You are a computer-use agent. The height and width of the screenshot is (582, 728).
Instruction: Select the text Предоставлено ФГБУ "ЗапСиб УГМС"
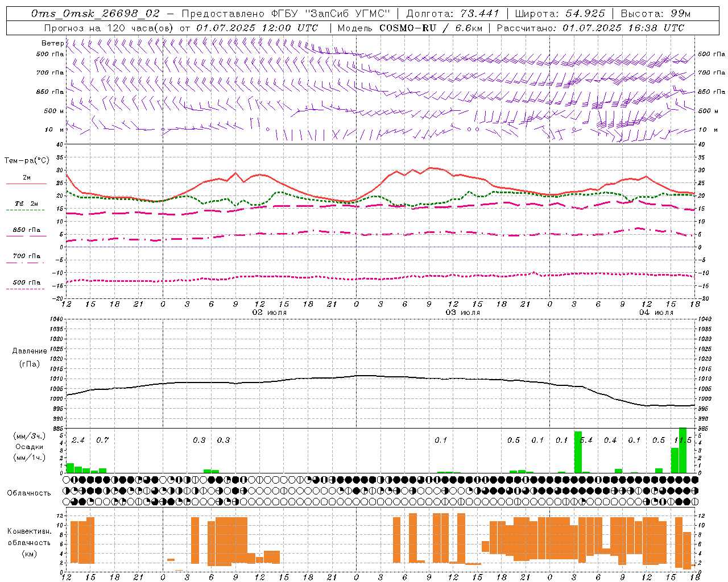coord(285,13)
